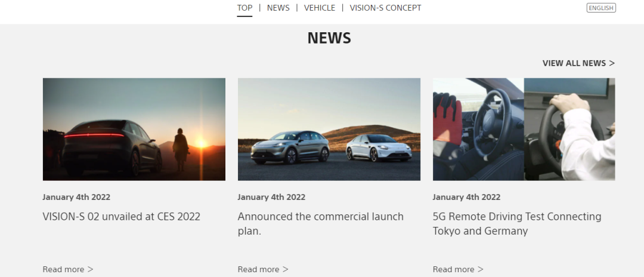Image resolution: width=644 pixels, height=277 pixels.
Task: Click Read more under VISION-S 02 article
Action: (63, 269)
